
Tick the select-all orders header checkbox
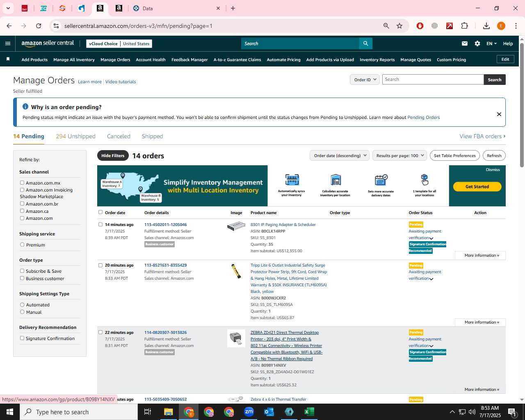[100, 212]
